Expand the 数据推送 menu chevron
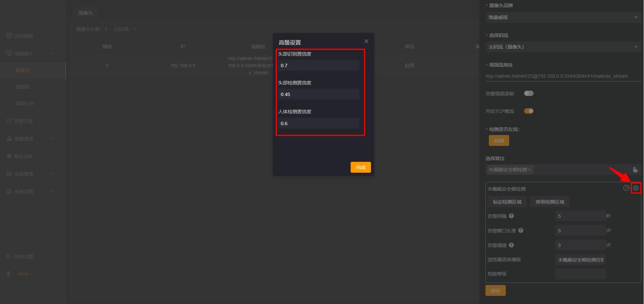 [x=53, y=138]
